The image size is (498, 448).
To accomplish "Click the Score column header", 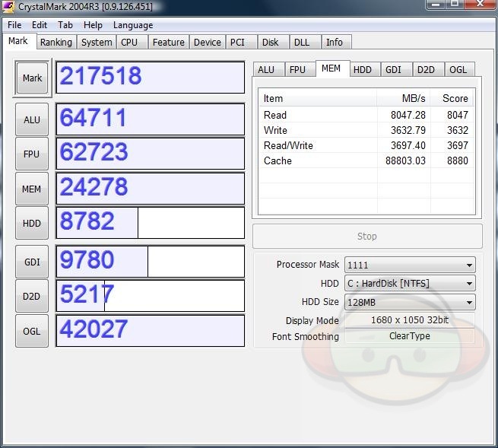I will [455, 98].
